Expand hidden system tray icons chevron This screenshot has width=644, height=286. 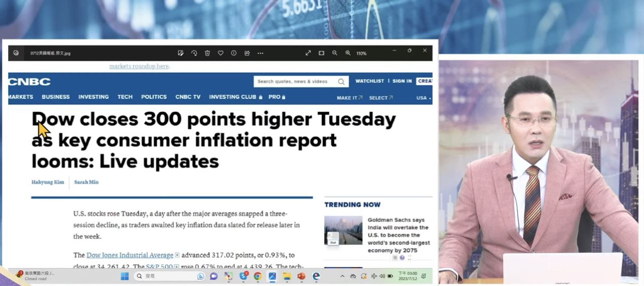(343, 276)
